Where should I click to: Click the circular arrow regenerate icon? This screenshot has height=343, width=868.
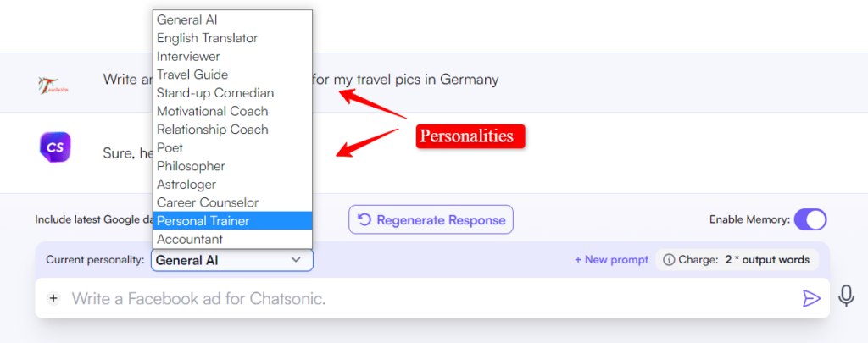(x=364, y=220)
